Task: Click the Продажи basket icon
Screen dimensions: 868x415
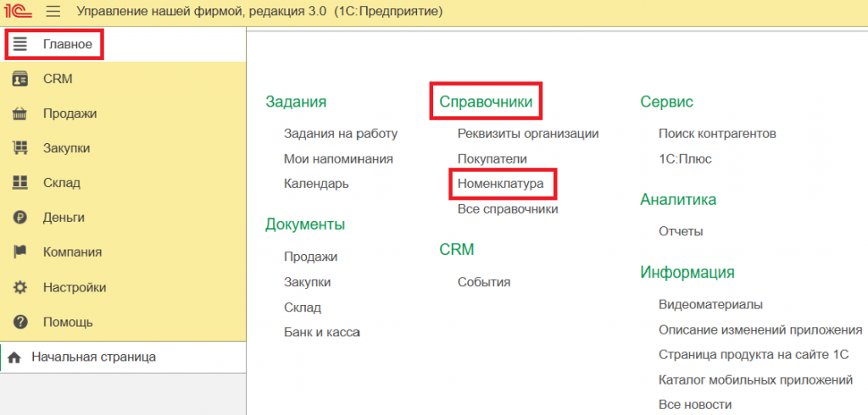Action: click(20, 114)
